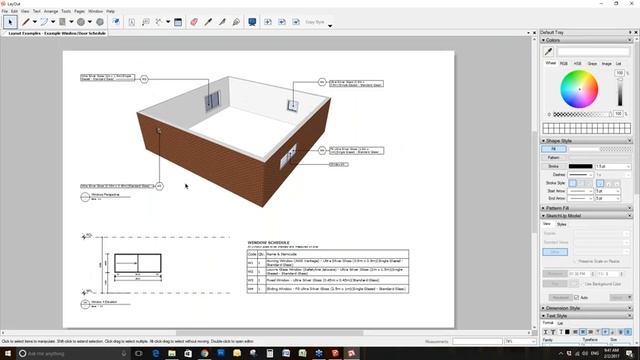Click the Rendered button
Screen dimensions: 640x360
pyautogui.click(x=560, y=298)
